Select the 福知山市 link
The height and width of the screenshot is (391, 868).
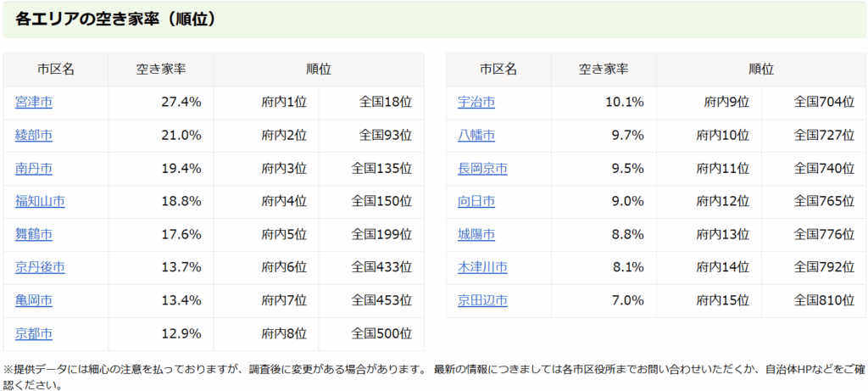(x=40, y=201)
